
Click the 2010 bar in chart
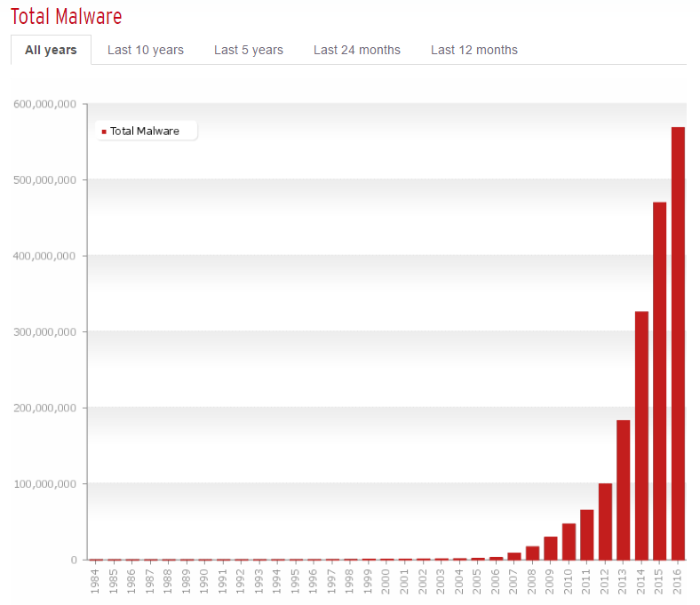pyautogui.click(x=569, y=542)
